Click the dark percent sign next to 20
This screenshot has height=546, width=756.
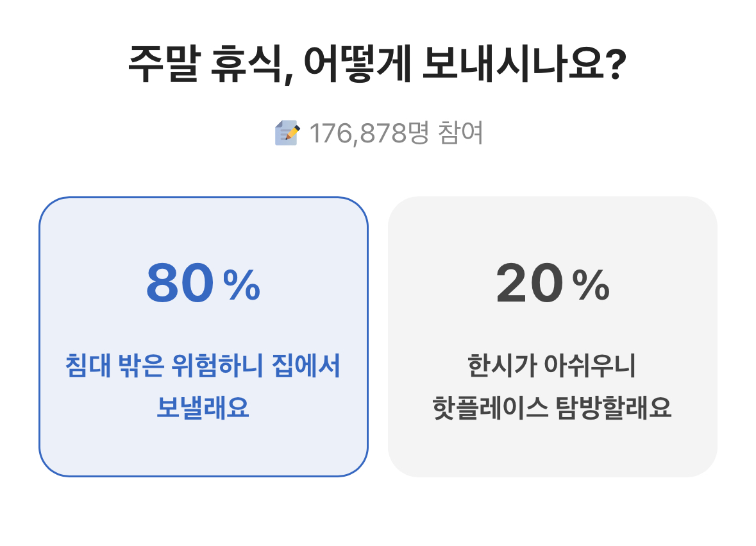click(x=591, y=285)
